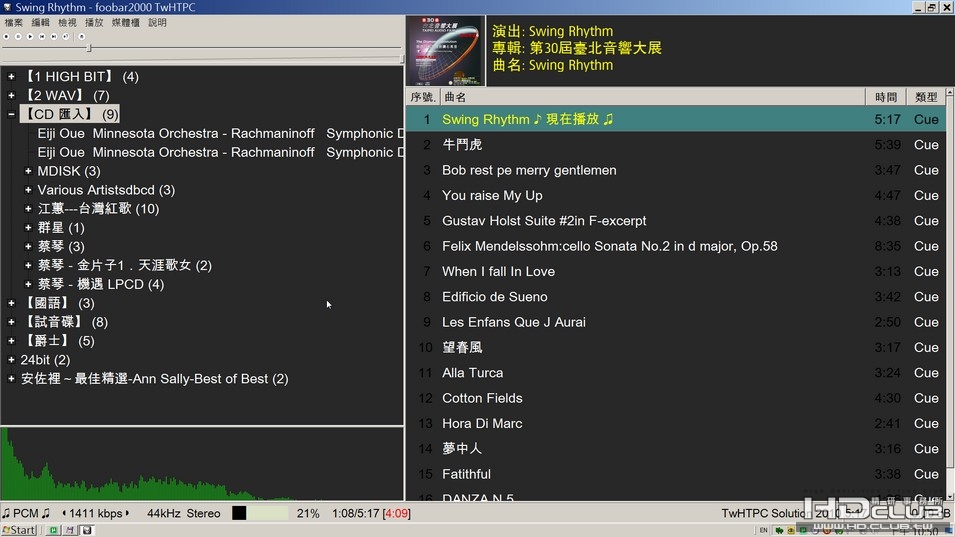Click the Stop playback button
The height and width of the screenshot is (537, 955).
point(6,37)
